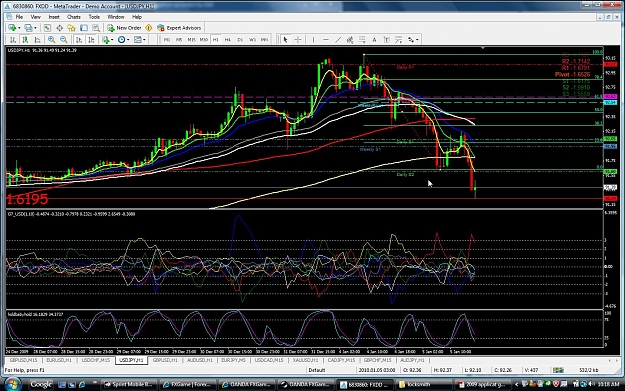Expand the New Chart dropdown arrow
This screenshot has width=625, height=391.
point(19,28)
